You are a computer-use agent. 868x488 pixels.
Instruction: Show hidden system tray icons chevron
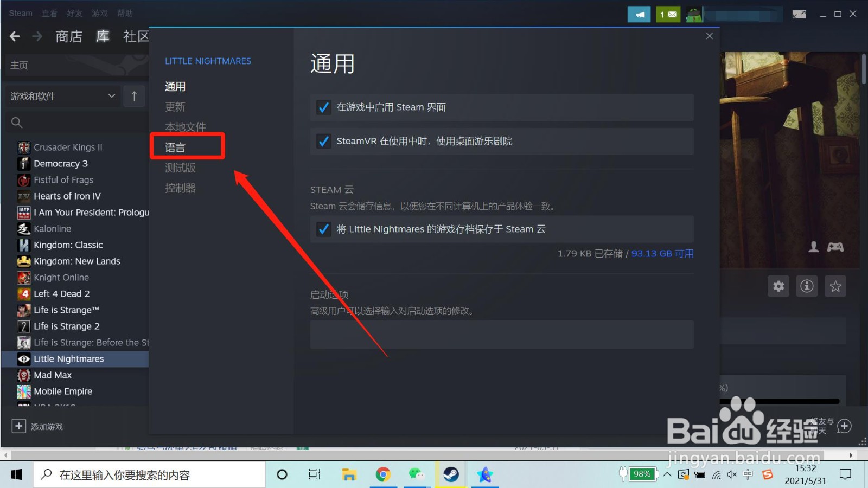tap(667, 474)
